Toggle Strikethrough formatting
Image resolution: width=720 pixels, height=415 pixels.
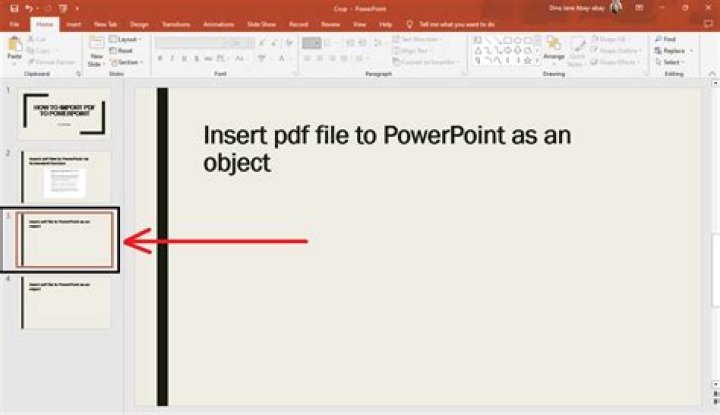[208, 58]
